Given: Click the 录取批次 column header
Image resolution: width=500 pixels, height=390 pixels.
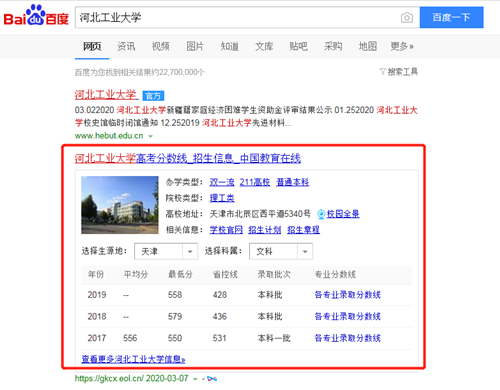Looking at the screenshot, I should tap(274, 275).
